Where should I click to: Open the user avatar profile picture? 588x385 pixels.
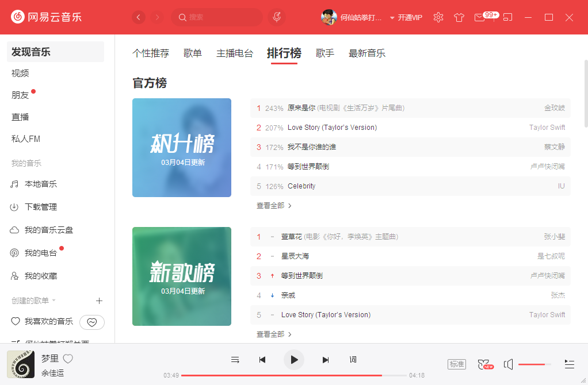pyautogui.click(x=329, y=17)
